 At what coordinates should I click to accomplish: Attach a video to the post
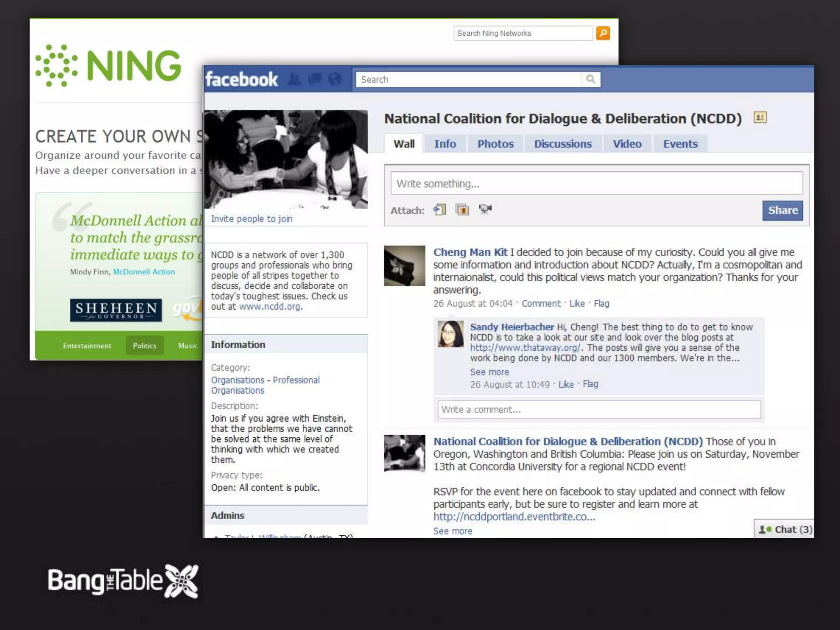pyautogui.click(x=485, y=210)
